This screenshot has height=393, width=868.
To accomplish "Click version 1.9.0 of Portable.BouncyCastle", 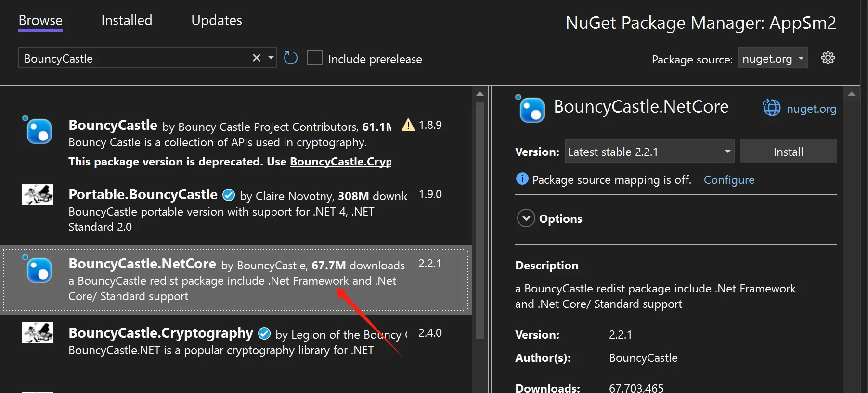I will coord(430,194).
